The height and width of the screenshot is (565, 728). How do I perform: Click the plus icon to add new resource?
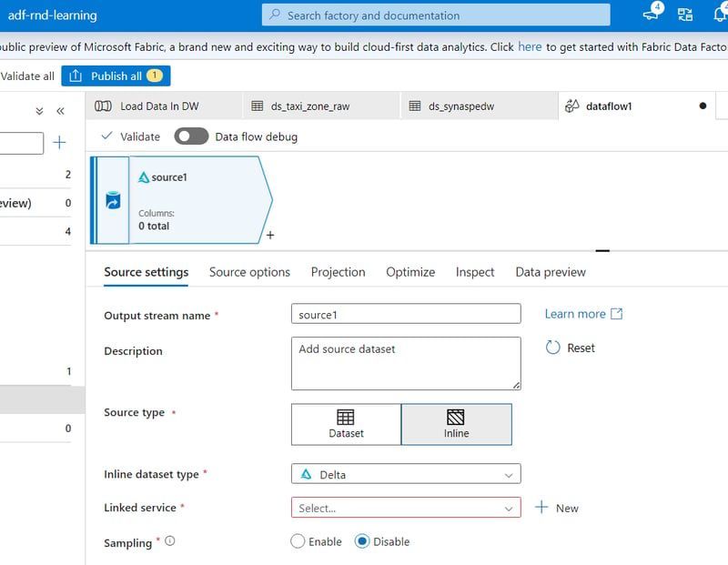point(59,143)
